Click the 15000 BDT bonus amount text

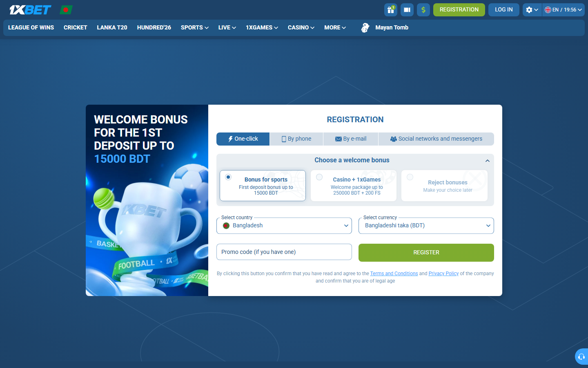(x=122, y=159)
